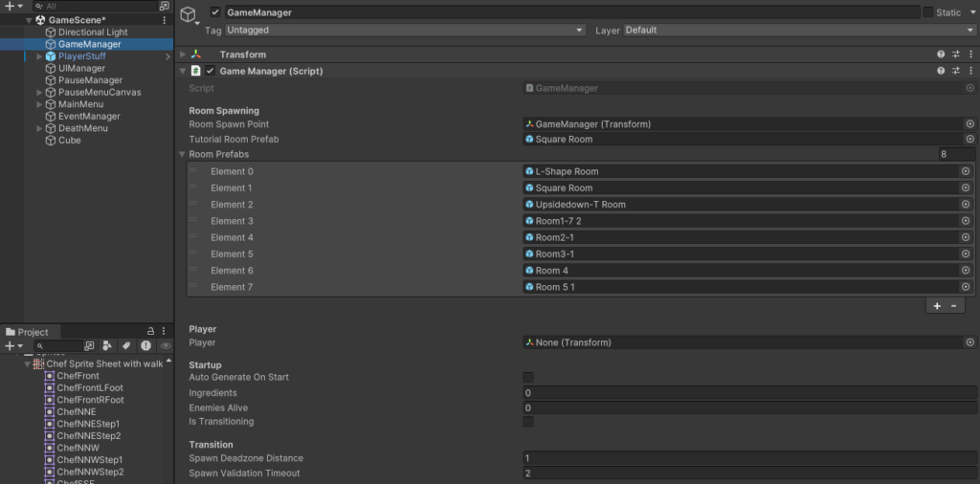Image resolution: width=980 pixels, height=484 pixels.
Task: Click Search by Label tag icon
Action: [x=125, y=346]
